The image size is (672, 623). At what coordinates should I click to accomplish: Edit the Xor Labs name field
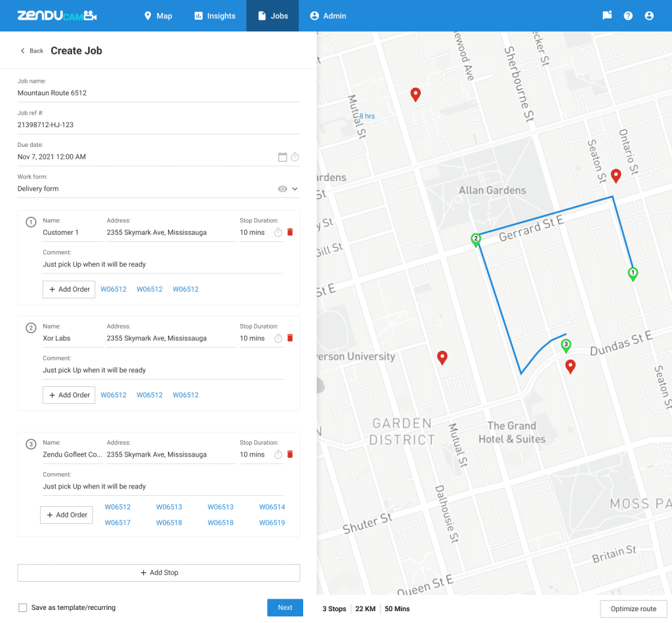[73, 338]
